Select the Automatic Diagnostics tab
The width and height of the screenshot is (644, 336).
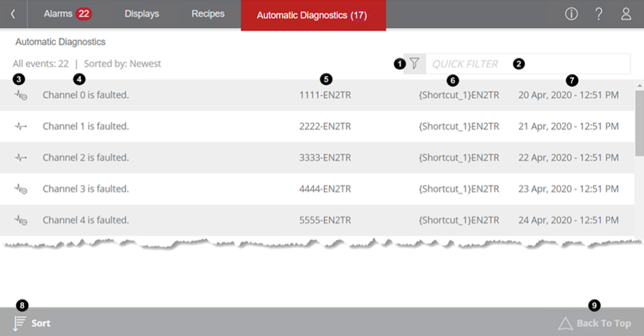[312, 15]
